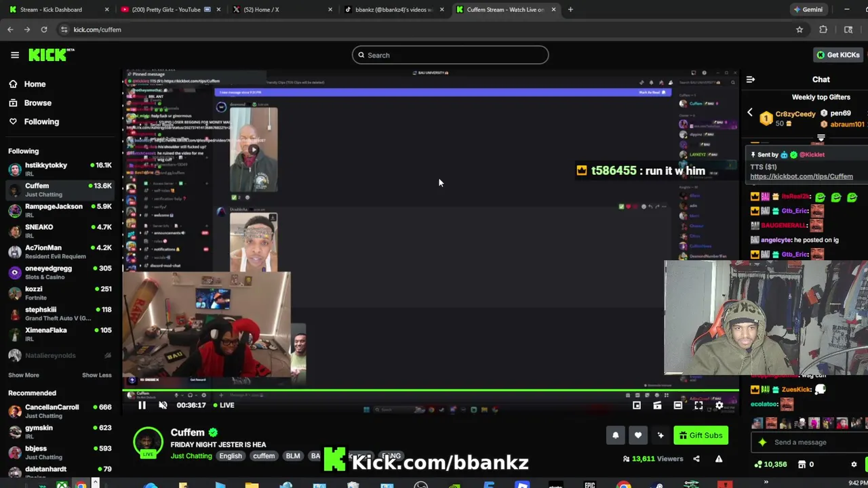This screenshot has width=868, height=488.
Task: Open kozzi's Fortnite channel
Action: tap(60, 293)
